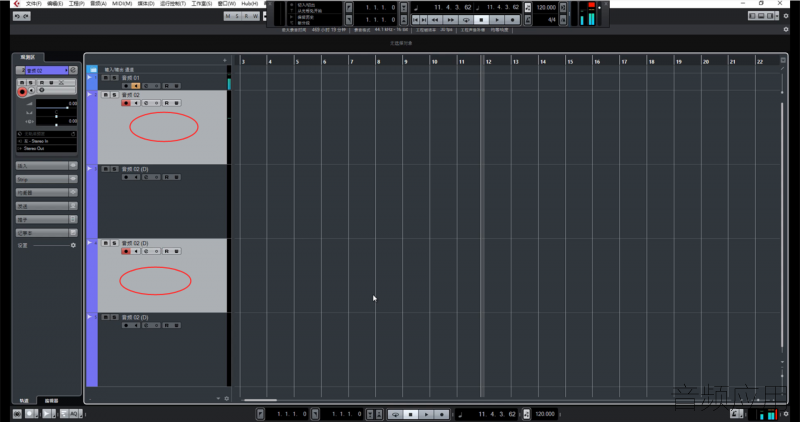The image size is (800, 422).
Task: Open the inspector 设置 gear icon
Action: [x=73, y=245]
